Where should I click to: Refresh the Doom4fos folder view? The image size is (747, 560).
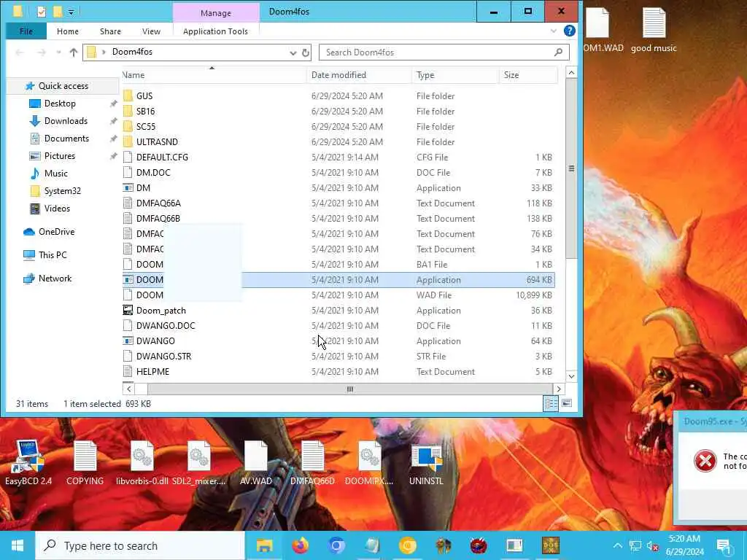coord(306,52)
